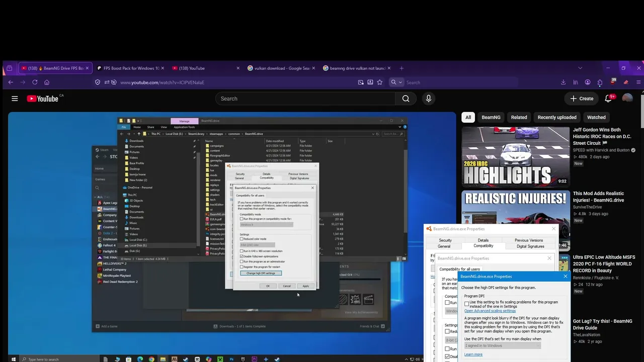Close the vulkan download Google Search tab
Image resolution: width=644 pixels, height=362 pixels.
tap(313, 68)
